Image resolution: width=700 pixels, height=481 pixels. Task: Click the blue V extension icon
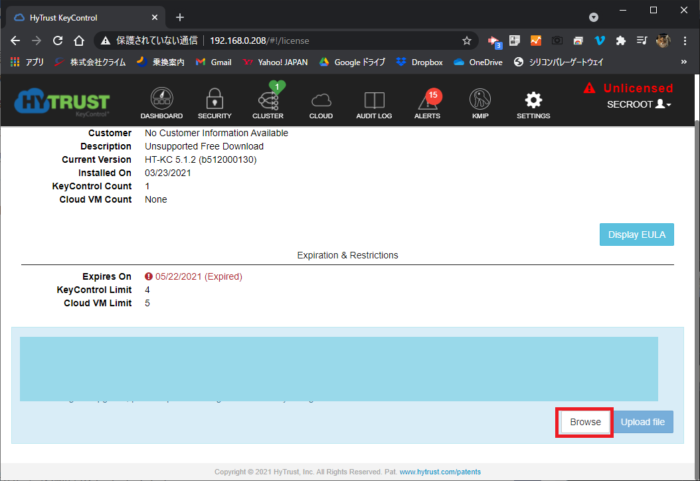tap(600, 41)
